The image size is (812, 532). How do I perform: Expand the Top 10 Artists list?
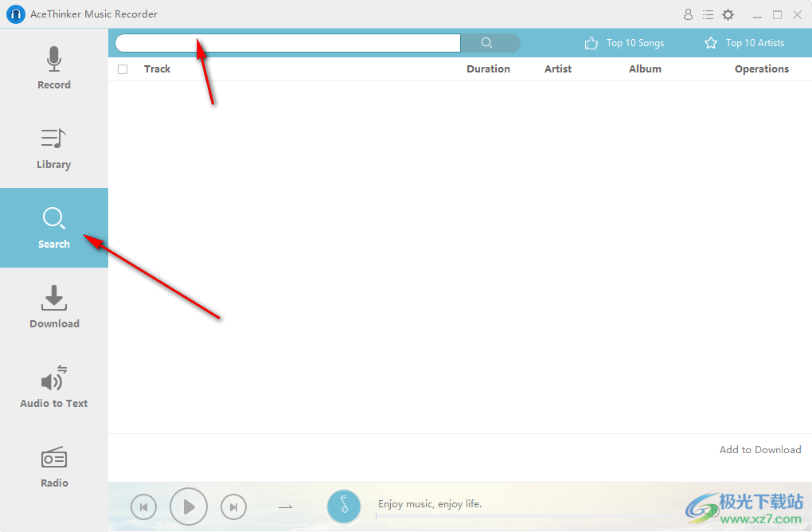[753, 42]
